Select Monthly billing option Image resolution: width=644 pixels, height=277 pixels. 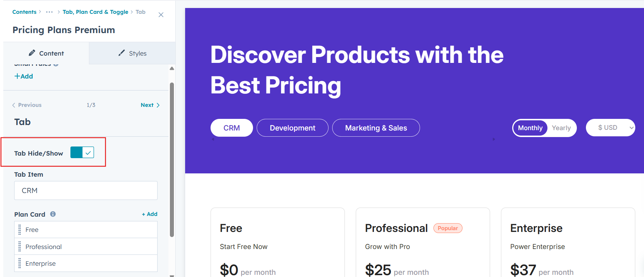530,128
